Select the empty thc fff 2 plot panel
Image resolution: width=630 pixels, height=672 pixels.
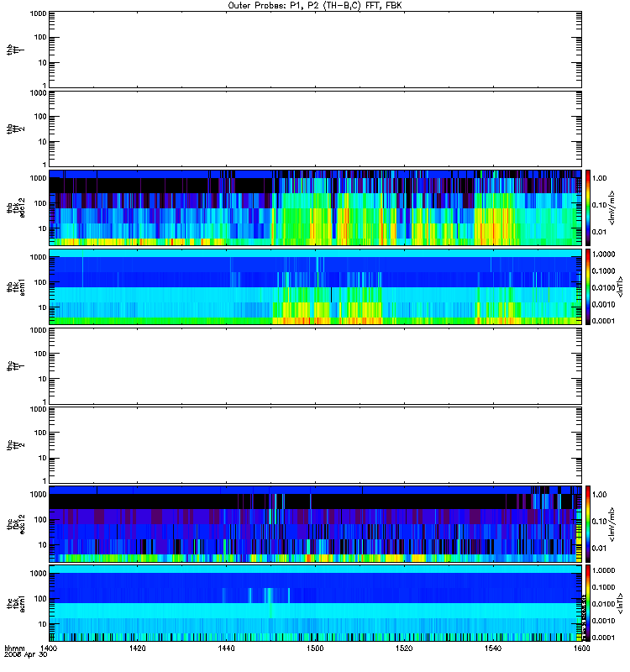[x=315, y=445]
